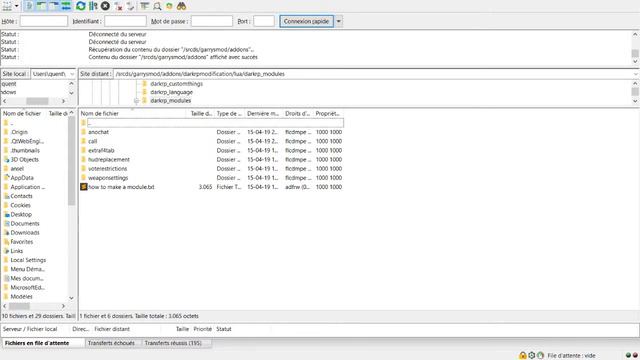Viewport: 640px width, 360px height.
Task: Sort remote list by Propriétaire column
Action: coord(328,113)
